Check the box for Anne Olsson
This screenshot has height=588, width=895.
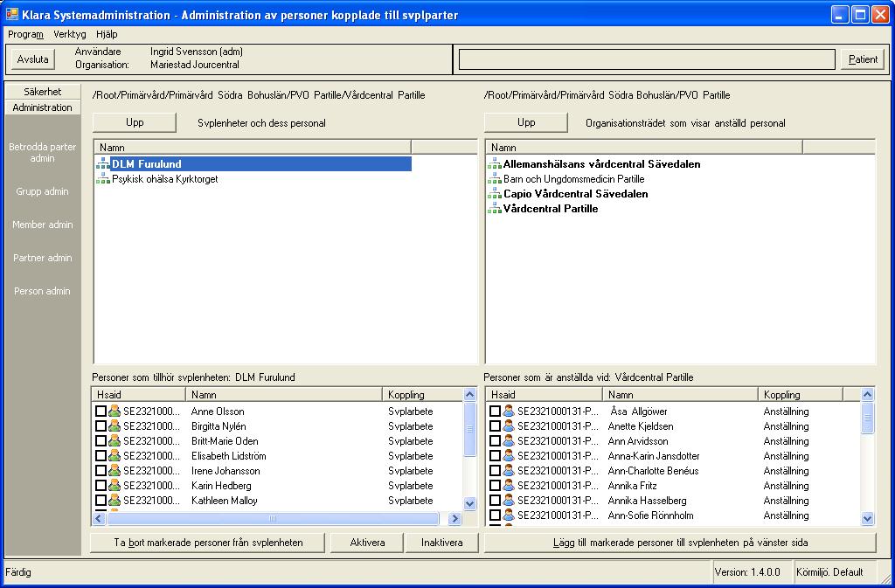(x=101, y=412)
